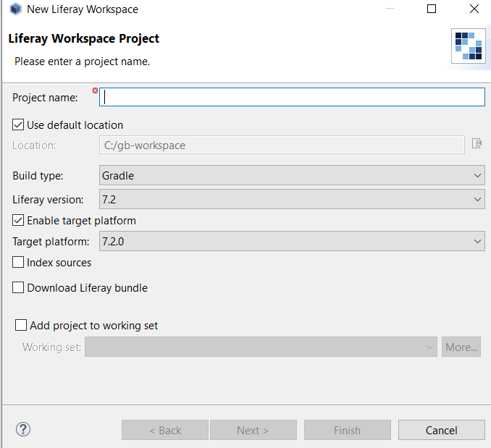Open the Working set combo box
Viewport: 491px width, 448px height.
(261, 347)
